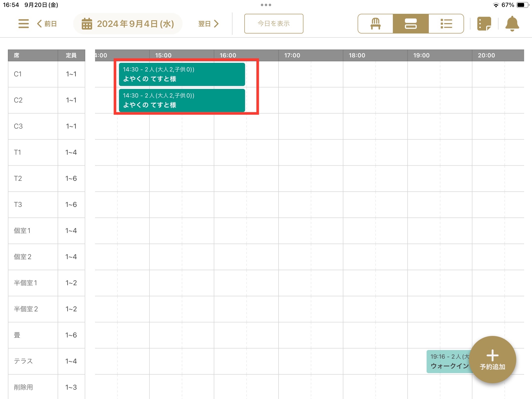The width and height of the screenshot is (532, 399).
Task: Tap the 予約追加 add reservation button
Action: click(x=492, y=359)
